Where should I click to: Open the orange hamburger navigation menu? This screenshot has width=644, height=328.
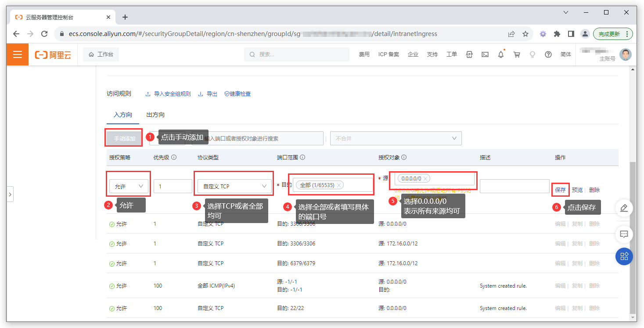pyautogui.click(x=17, y=54)
